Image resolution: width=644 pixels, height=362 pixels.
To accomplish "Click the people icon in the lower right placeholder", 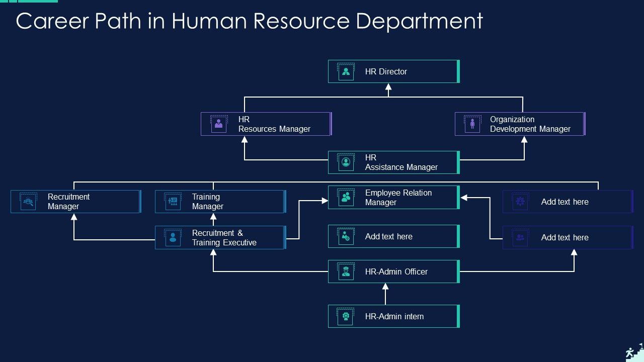I will pos(520,237).
